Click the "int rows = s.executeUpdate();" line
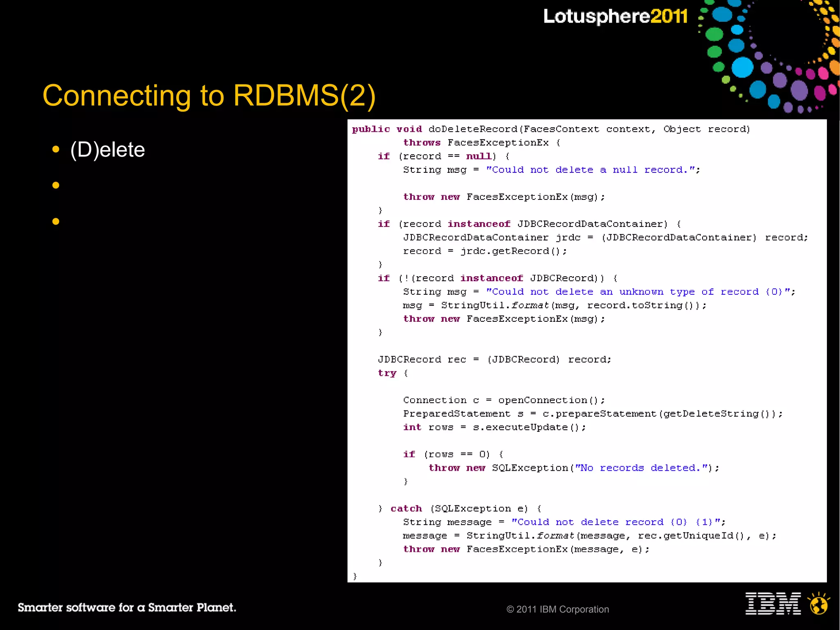 (495, 427)
